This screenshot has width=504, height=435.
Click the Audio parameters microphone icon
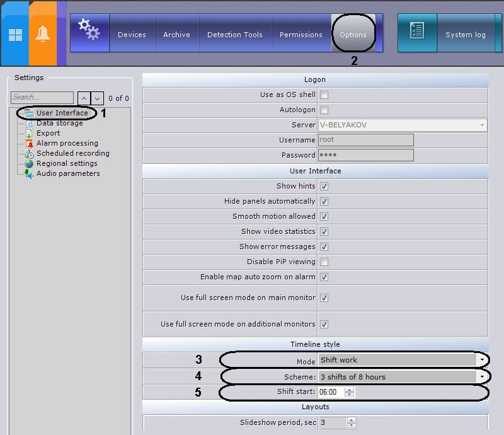click(x=29, y=174)
